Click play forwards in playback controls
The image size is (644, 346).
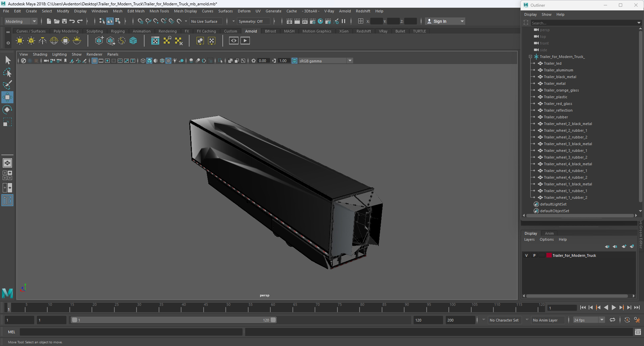[613, 307]
